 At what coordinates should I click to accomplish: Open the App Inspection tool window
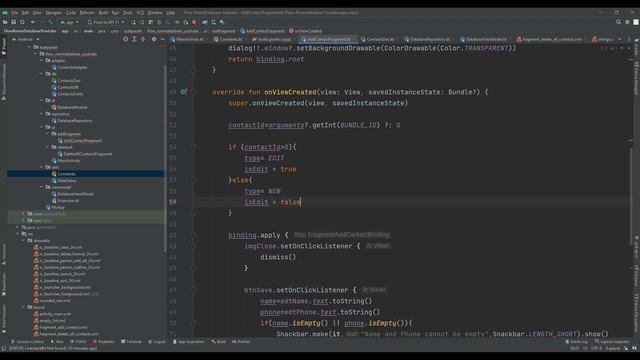click(x=189, y=342)
